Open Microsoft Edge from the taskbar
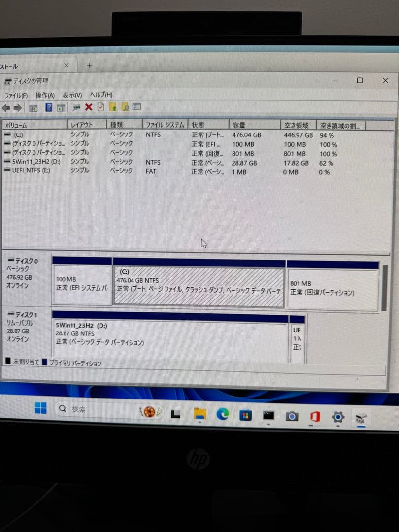 tap(223, 415)
